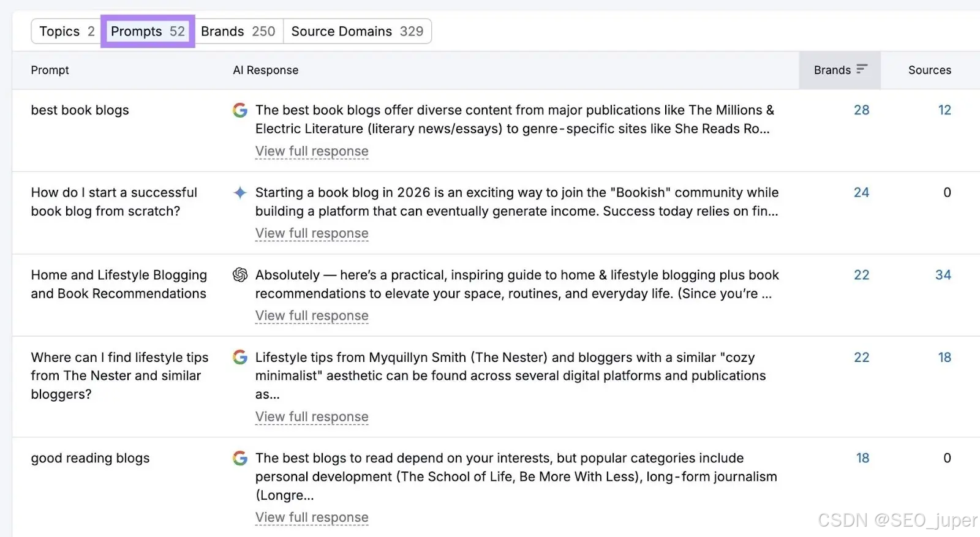Open brands count 28 for best book blogs
Viewport: 980px width, 537px height.
862,110
